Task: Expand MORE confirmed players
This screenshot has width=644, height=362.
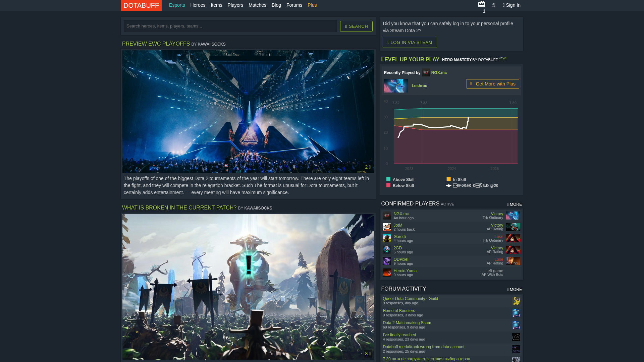Action: click(514, 204)
